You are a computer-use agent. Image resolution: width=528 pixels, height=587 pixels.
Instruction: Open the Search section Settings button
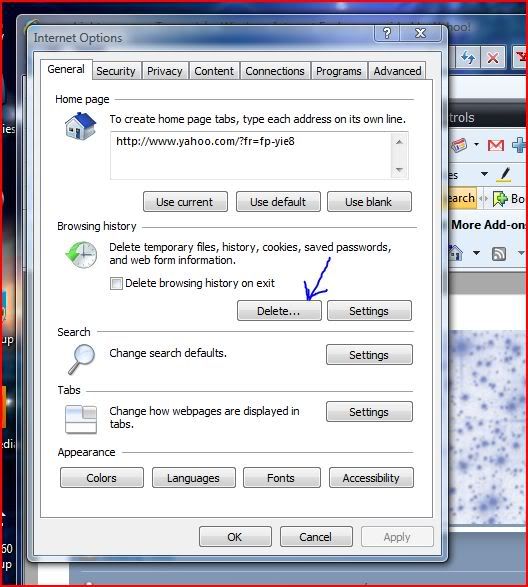coord(369,355)
